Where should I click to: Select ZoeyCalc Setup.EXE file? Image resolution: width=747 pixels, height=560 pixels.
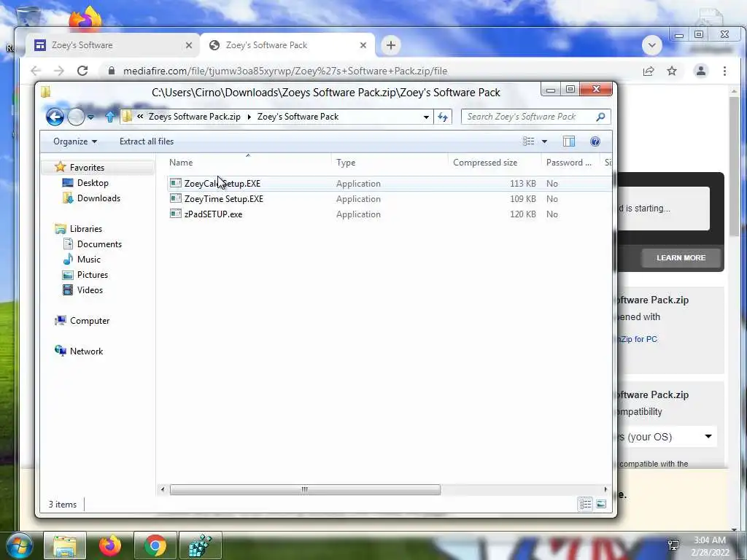coord(222,183)
